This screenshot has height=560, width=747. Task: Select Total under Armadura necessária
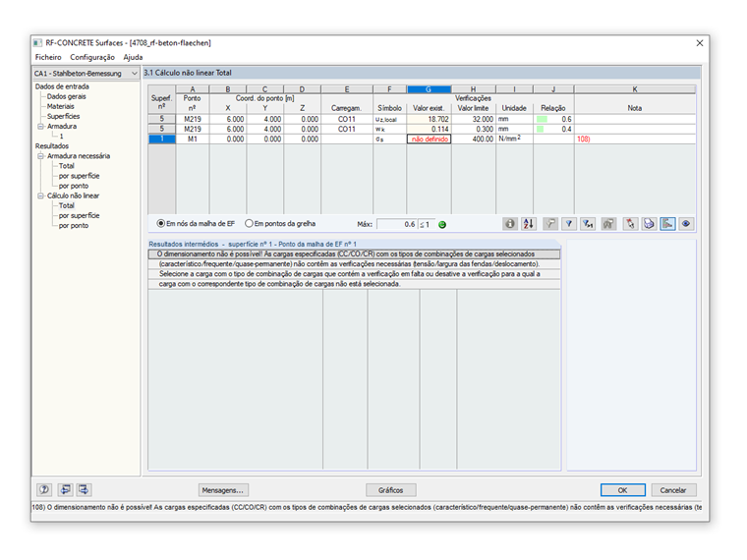pos(67,166)
